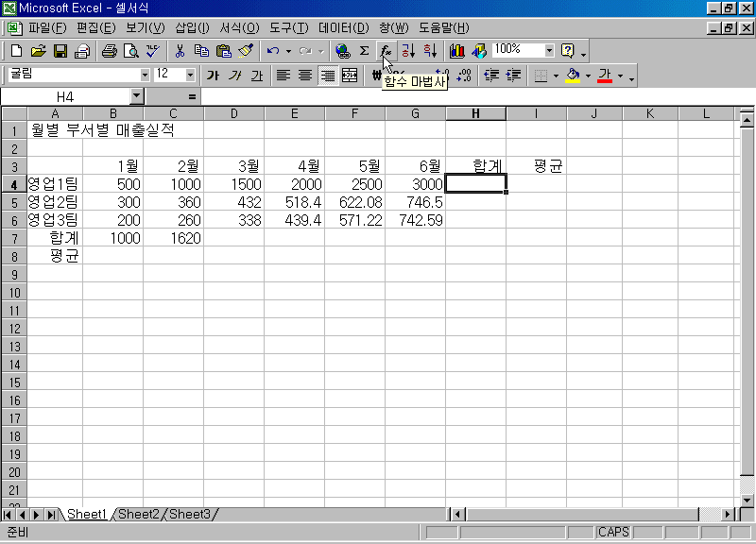Launch the Chart Wizard icon

pyautogui.click(x=456, y=51)
